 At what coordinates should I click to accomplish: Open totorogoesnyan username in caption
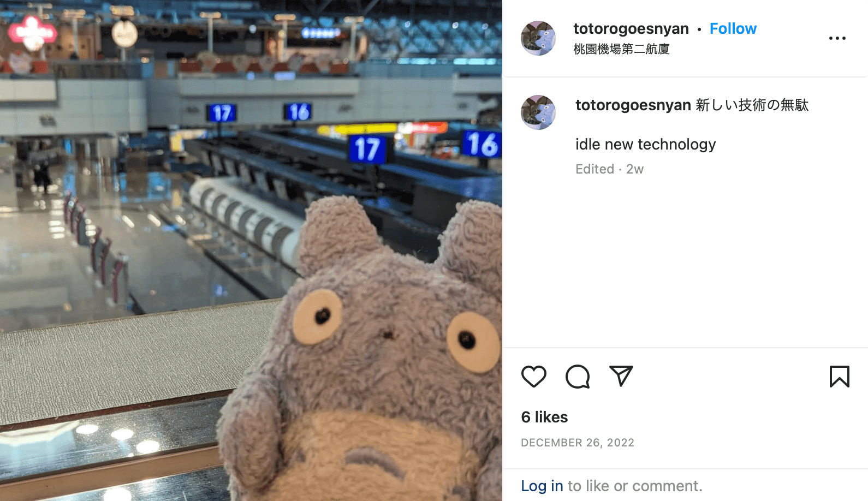633,105
